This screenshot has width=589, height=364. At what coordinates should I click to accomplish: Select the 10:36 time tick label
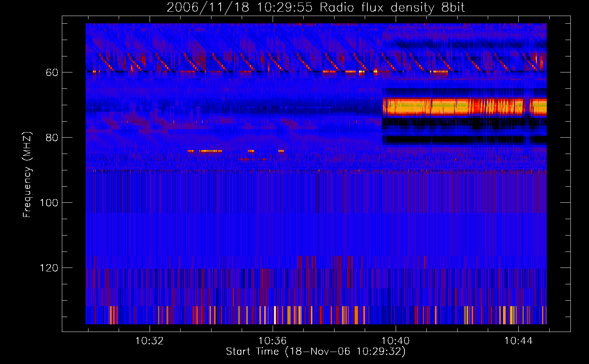coord(273,341)
